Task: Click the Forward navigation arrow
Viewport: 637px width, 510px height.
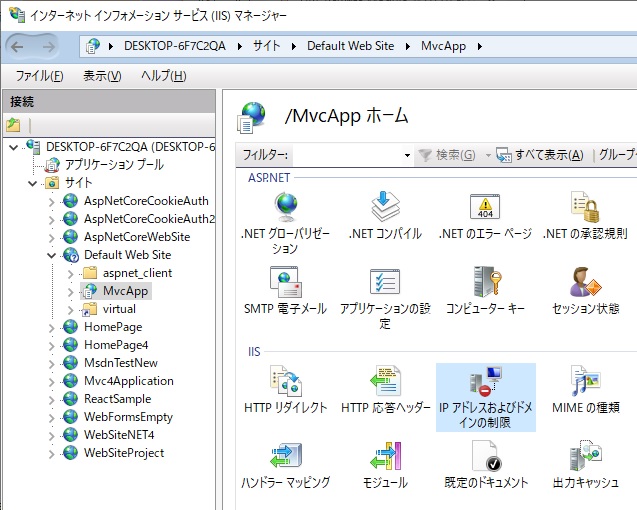Action: [x=49, y=47]
